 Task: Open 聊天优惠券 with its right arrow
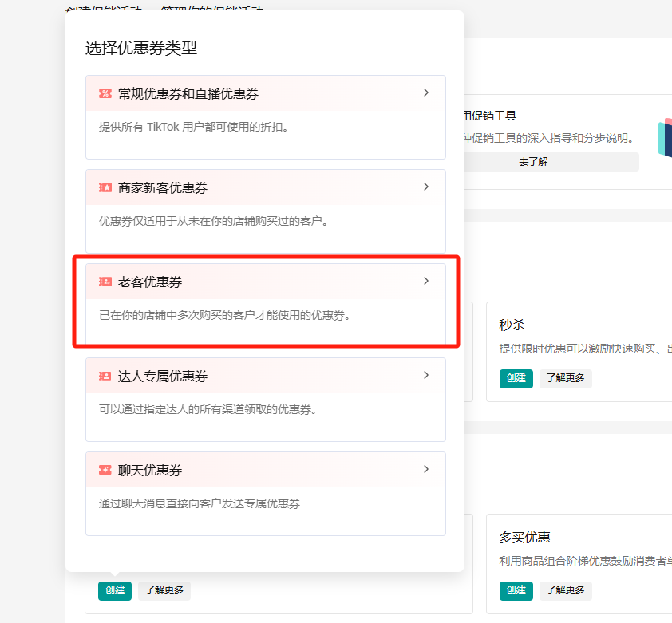tap(426, 469)
